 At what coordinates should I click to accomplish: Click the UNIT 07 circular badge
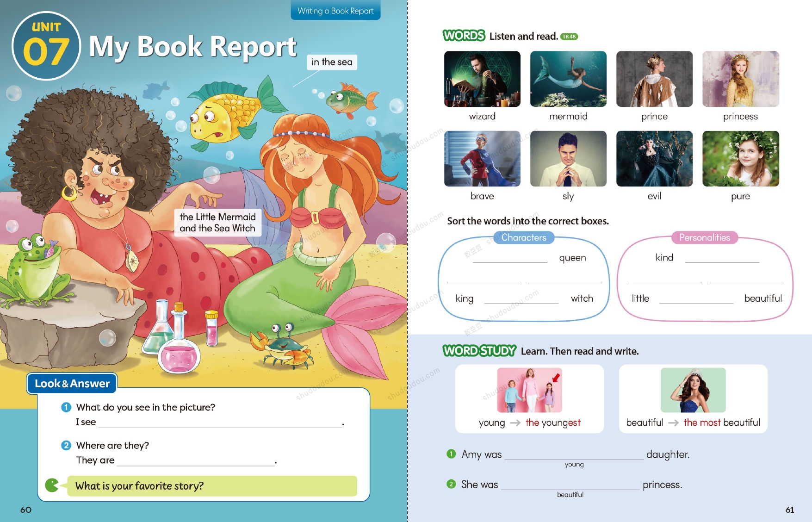tap(46, 46)
